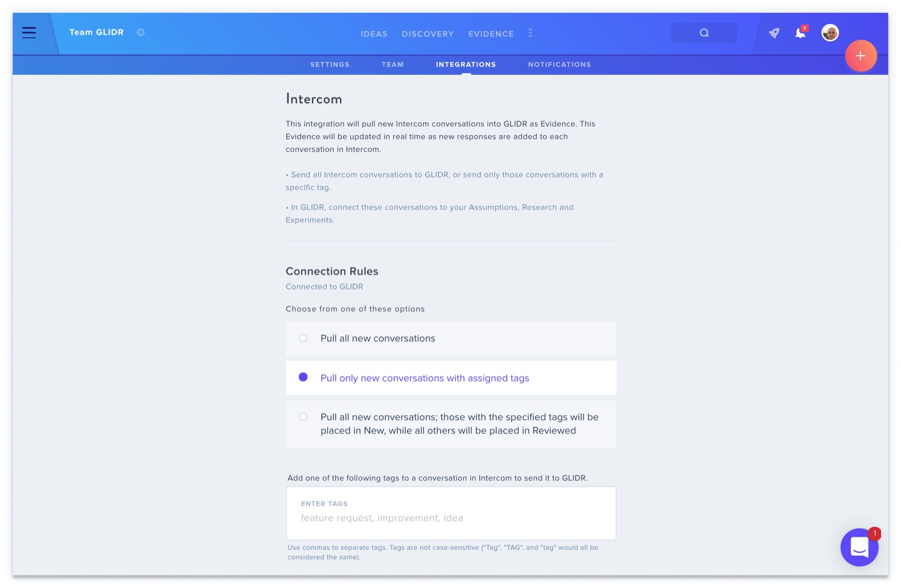This screenshot has width=901, height=588.
Task: Switch to the Notifications tab
Action: pyautogui.click(x=559, y=65)
